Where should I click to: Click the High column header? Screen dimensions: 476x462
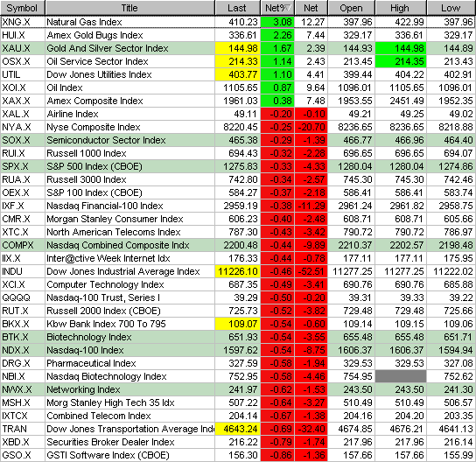click(x=401, y=8)
